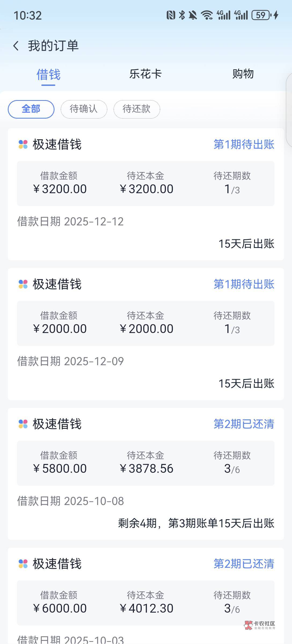The height and width of the screenshot is (644, 292).
Task: Tap the Bluetooth status icon
Action: pyautogui.click(x=182, y=15)
